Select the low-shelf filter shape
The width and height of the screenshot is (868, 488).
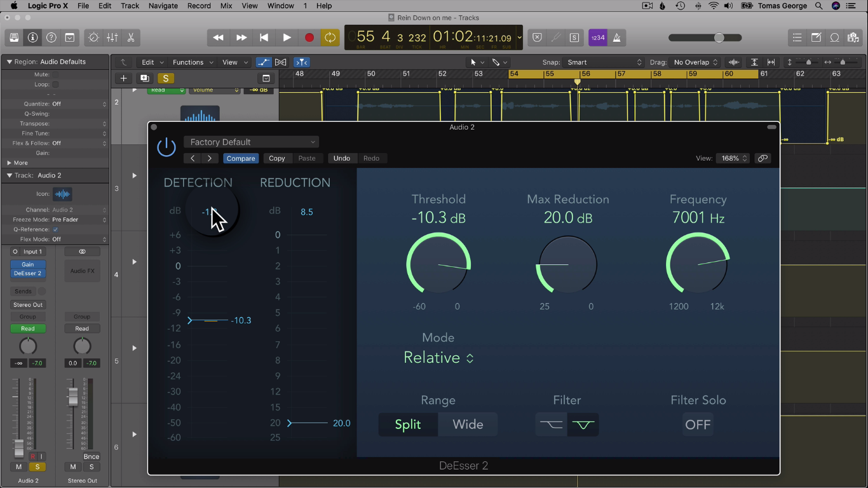coord(551,424)
